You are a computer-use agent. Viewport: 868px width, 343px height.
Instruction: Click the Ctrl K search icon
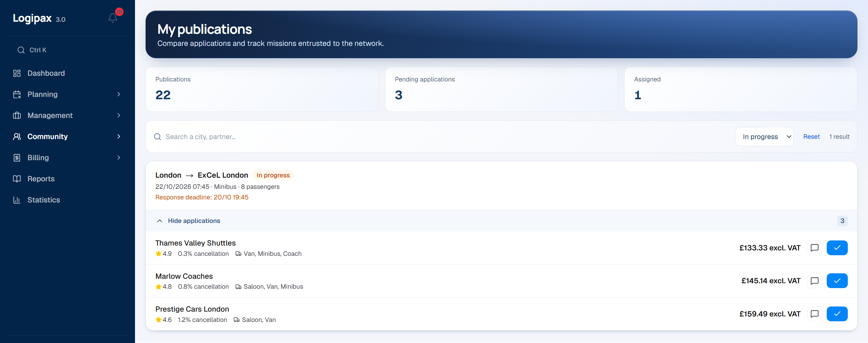pyautogui.click(x=21, y=50)
